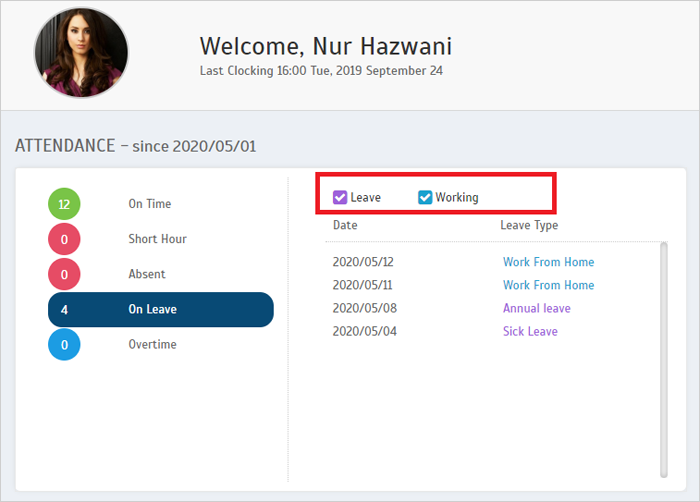Click the green On Time count badge
Screen dimensions: 700x502
(x=64, y=204)
